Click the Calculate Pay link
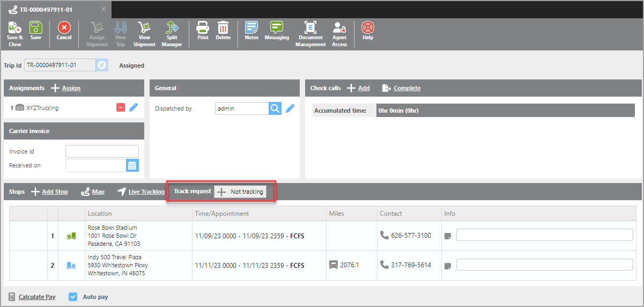644x307 pixels. pyautogui.click(x=37, y=297)
